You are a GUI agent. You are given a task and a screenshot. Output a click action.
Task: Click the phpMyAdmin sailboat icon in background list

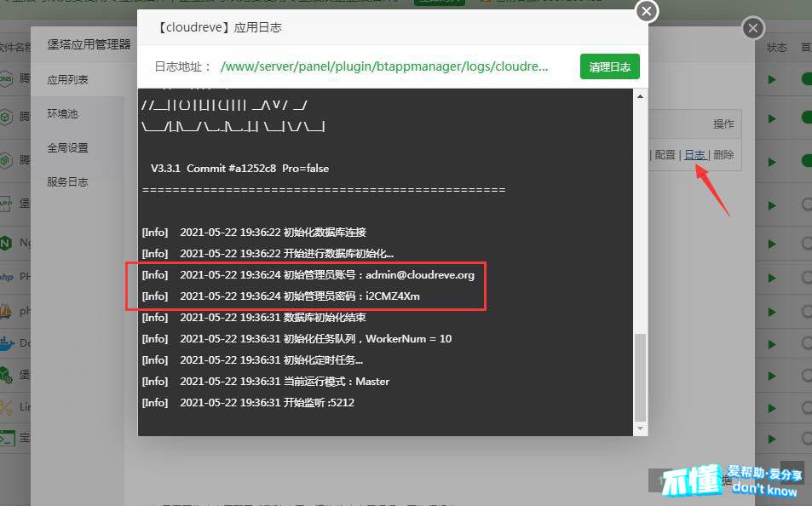6,311
